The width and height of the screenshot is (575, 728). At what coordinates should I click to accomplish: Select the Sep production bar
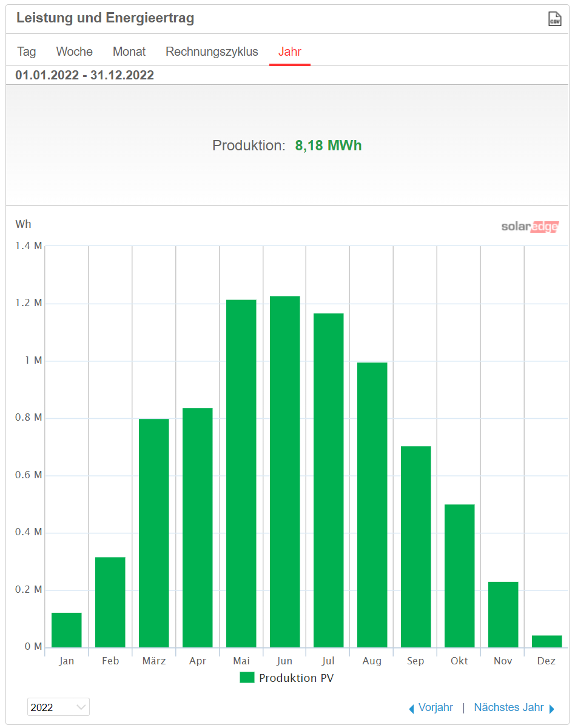(x=416, y=547)
